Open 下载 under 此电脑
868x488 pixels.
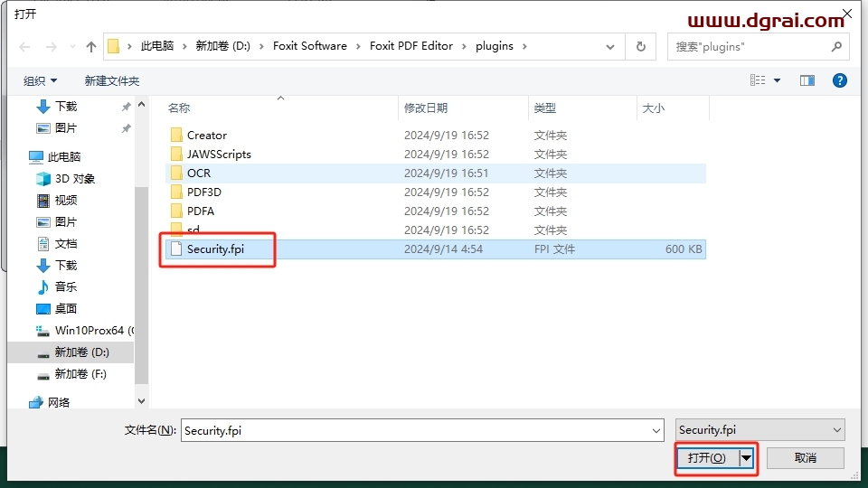66,266
